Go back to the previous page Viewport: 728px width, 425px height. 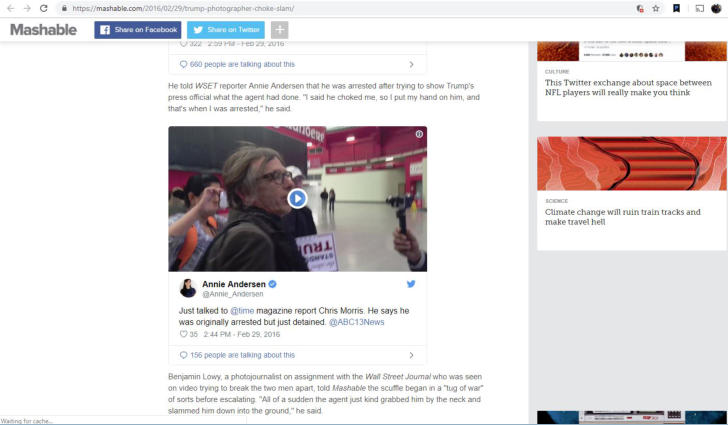pos(10,8)
